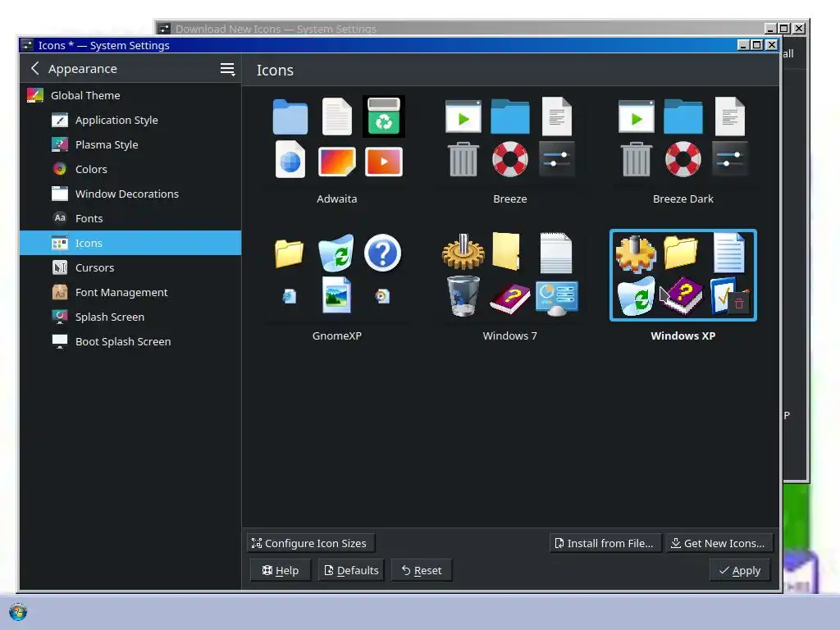Click the Windows 7 gear preview icon
Viewport: 840px width, 630px height.
point(463,251)
